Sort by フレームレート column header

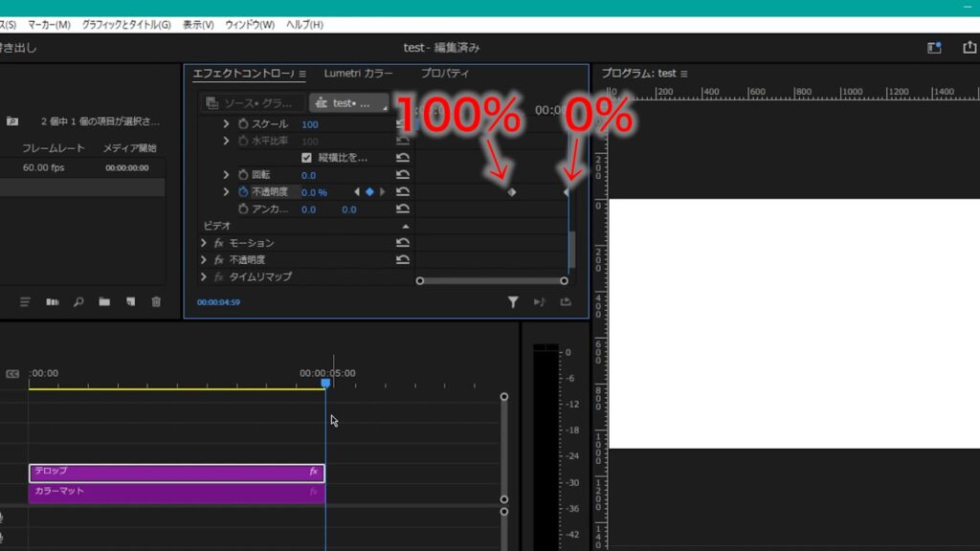[54, 148]
